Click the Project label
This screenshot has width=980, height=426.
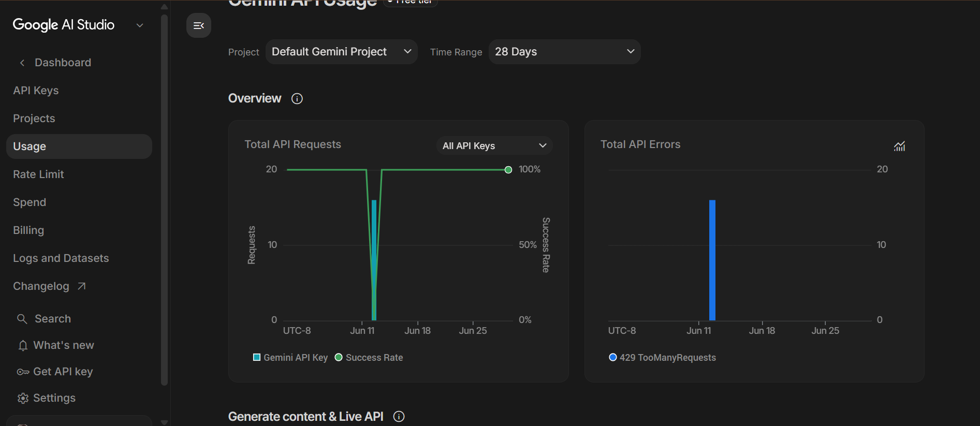pos(244,52)
